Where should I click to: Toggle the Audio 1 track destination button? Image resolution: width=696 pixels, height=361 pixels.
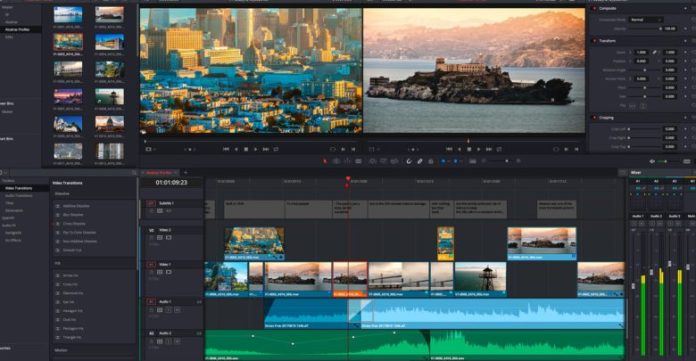tap(151, 301)
